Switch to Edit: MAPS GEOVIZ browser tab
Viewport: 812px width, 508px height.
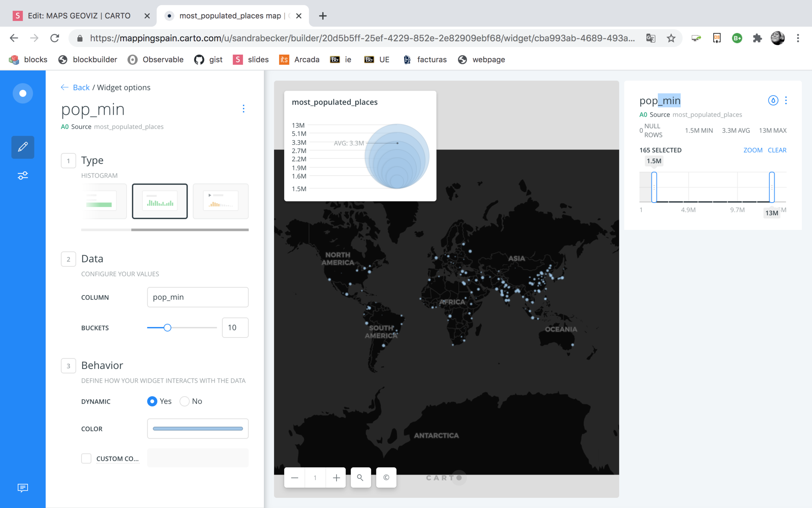coord(79,16)
